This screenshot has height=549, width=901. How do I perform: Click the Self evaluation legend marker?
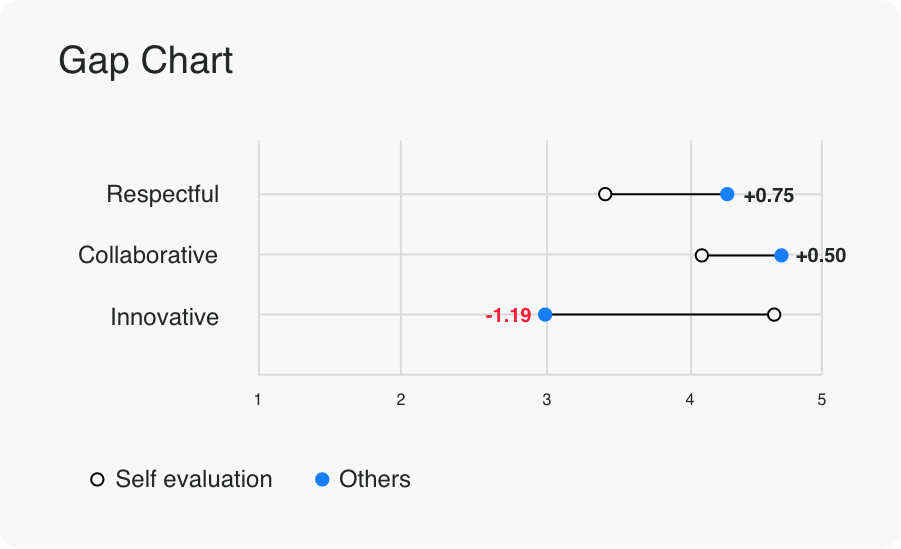pyautogui.click(x=97, y=480)
